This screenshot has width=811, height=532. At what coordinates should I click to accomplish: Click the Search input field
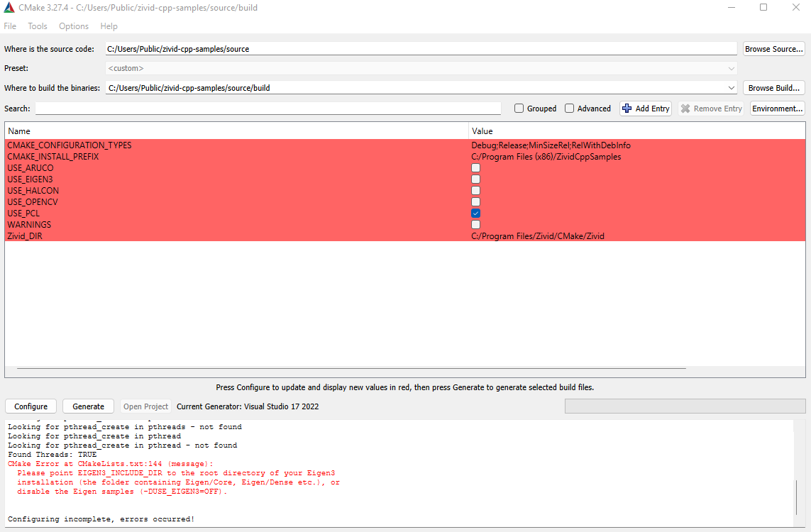[268, 109]
